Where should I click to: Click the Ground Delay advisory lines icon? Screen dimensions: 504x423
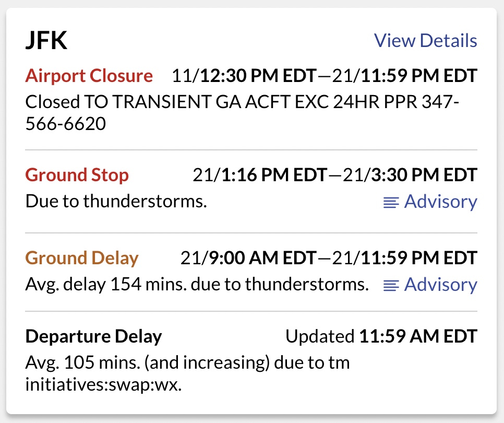(391, 286)
